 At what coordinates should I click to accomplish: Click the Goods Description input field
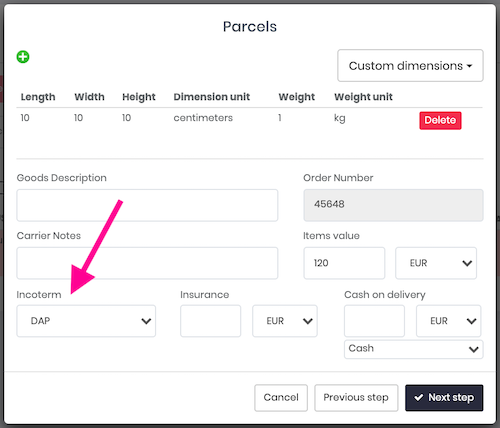[147, 205]
